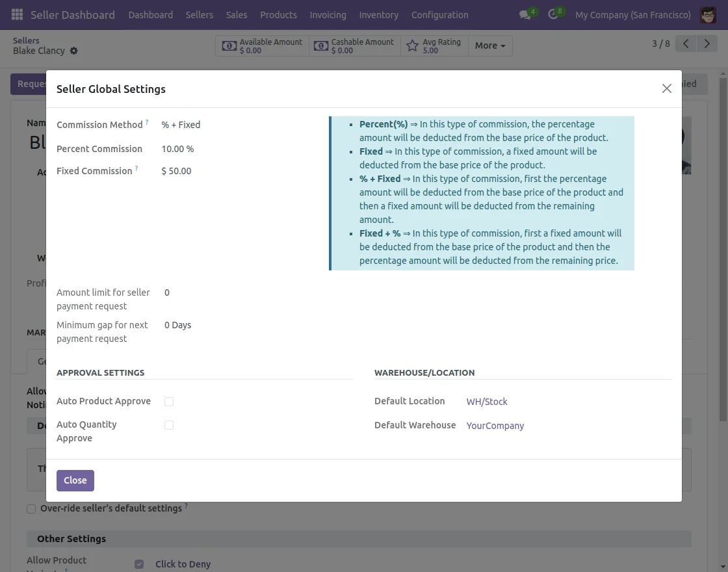The image size is (728, 572).
Task: Open the user profile avatar
Action: (x=708, y=14)
